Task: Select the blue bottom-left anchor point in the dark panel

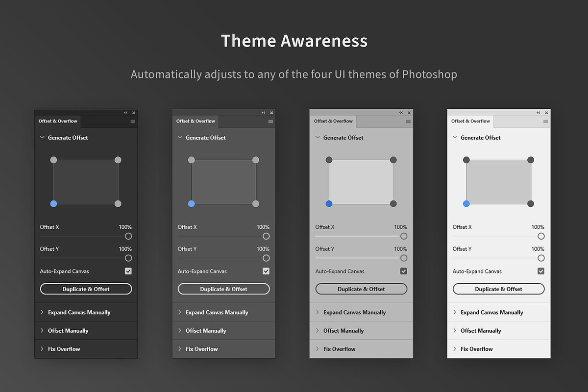Action: (53, 203)
